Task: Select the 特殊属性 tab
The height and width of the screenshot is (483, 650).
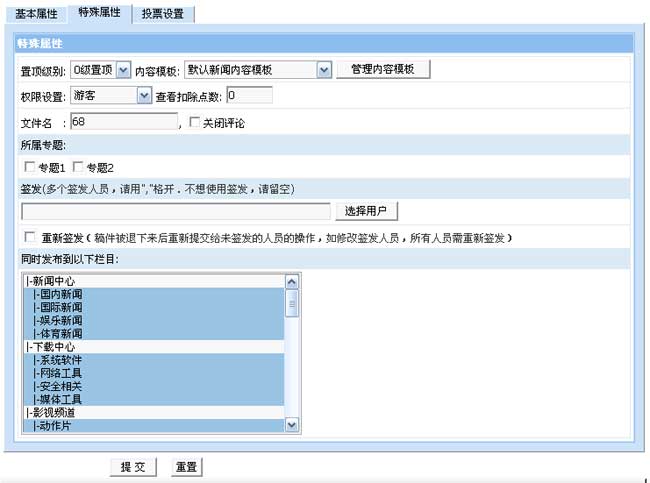Action: [x=99, y=13]
